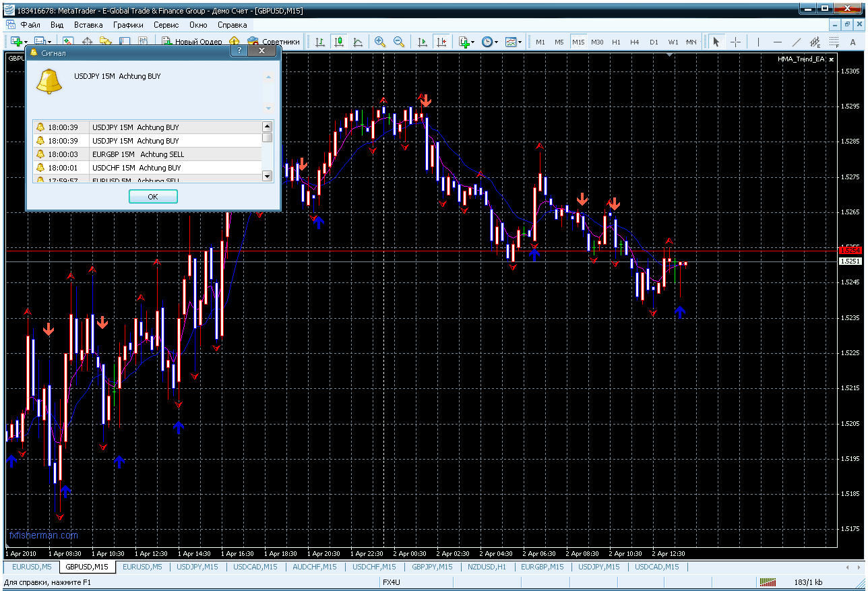
Task: Switch to M30 timeframe
Action: [x=597, y=42]
